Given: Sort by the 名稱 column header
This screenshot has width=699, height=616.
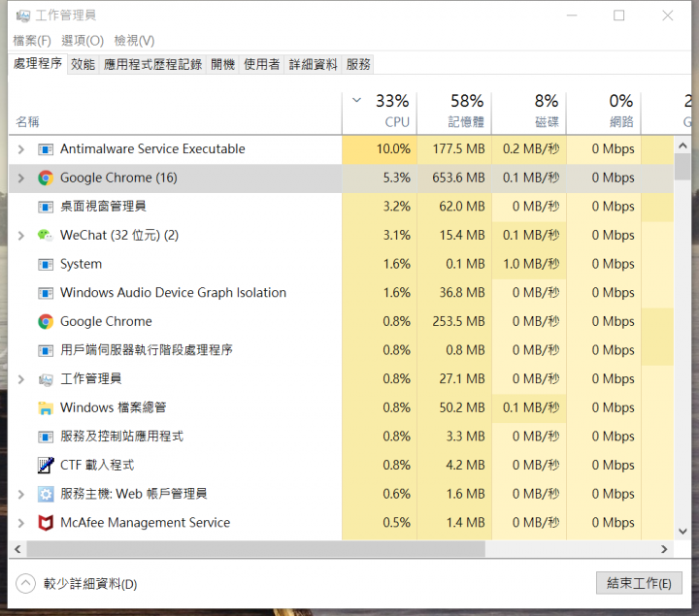Looking at the screenshot, I should [x=175, y=113].
